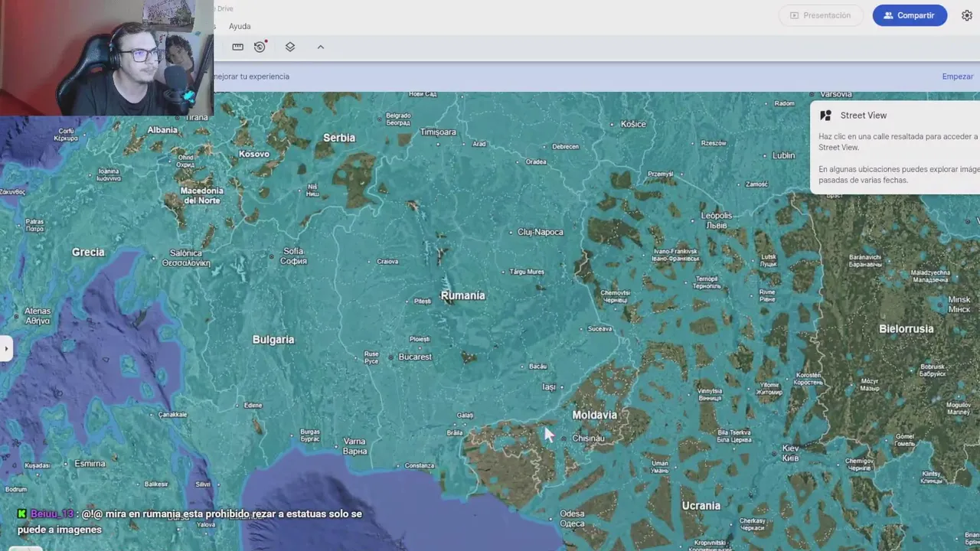Select the Varna city label
This screenshot has height=551, width=980.
point(354,446)
